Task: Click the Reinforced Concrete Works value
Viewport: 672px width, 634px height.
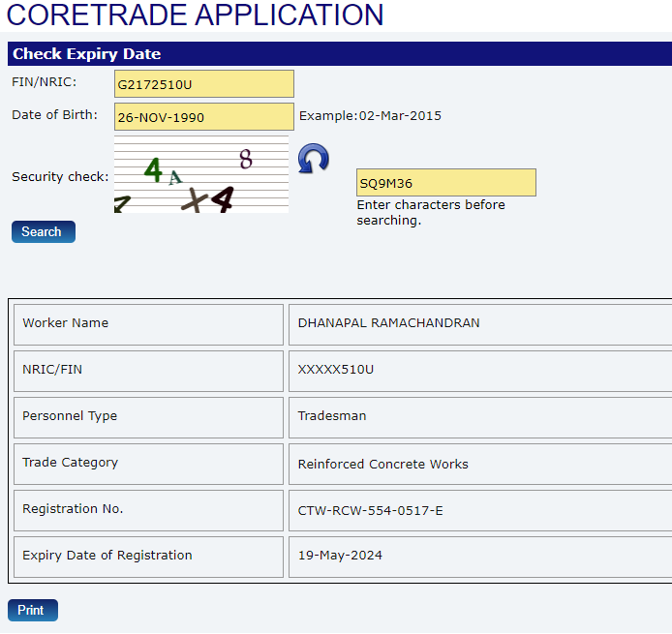Action: point(382,464)
